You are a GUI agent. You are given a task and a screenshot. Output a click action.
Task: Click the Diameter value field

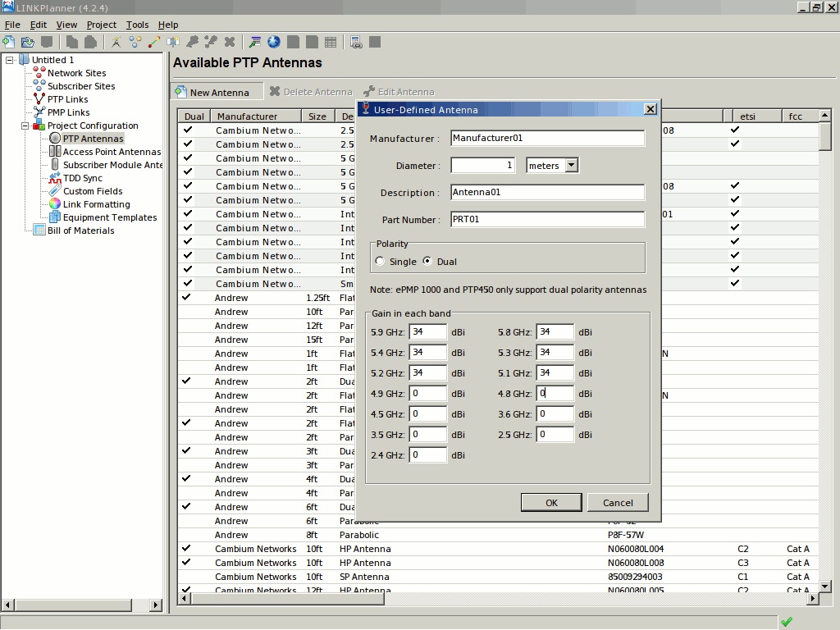pos(483,166)
